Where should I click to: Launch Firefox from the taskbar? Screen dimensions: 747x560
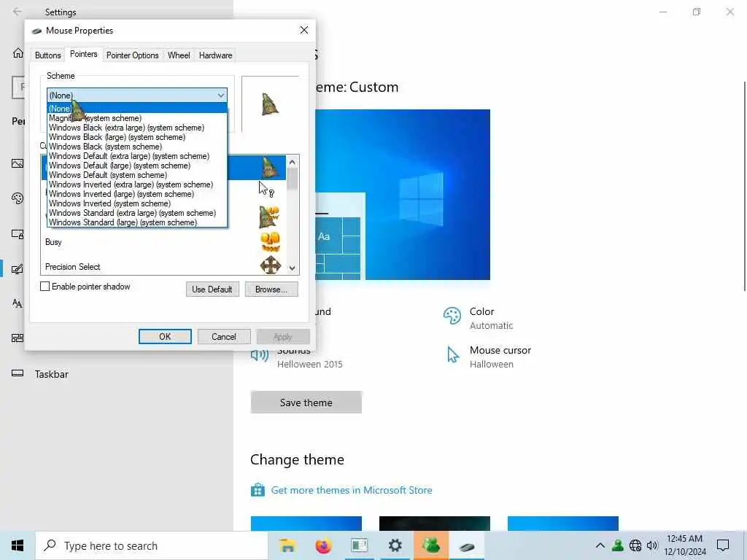tap(323, 545)
